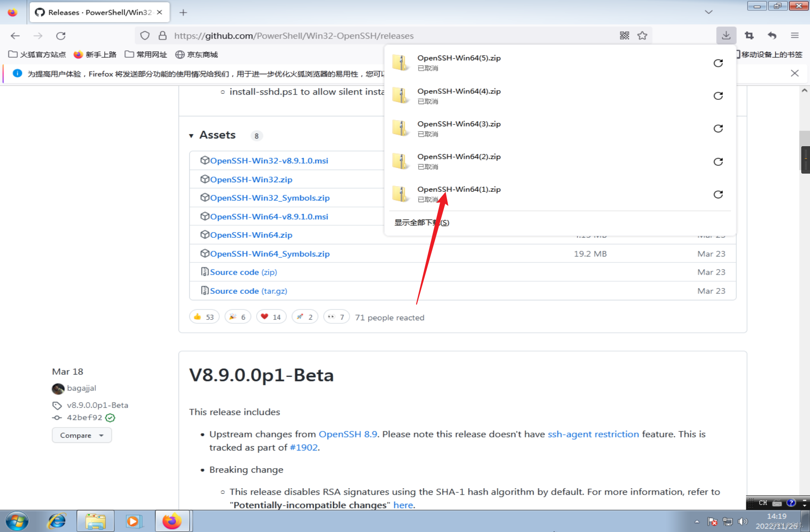Open 移动设备上的书签 bookmarks
Image resolution: width=810 pixels, height=532 pixels.
pyautogui.click(x=769, y=54)
